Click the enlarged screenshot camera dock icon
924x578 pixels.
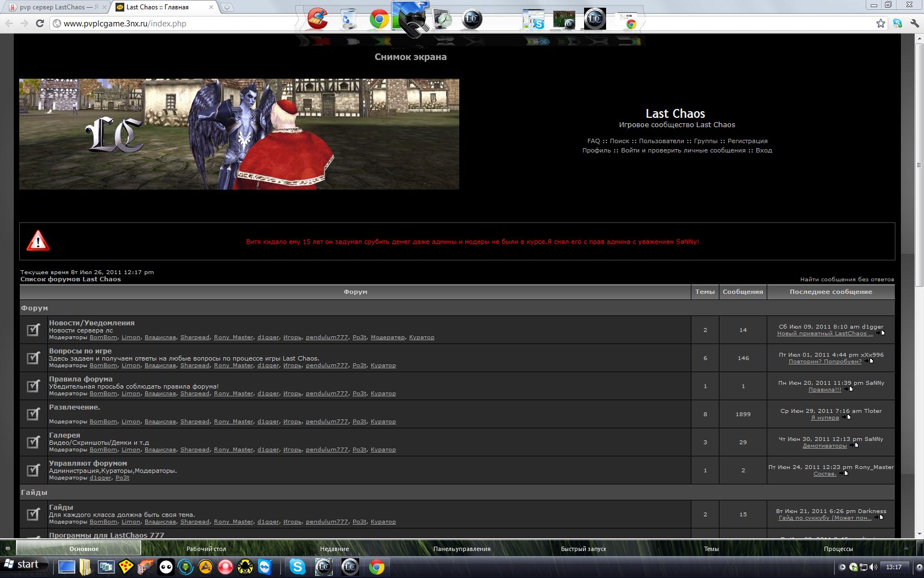410,19
